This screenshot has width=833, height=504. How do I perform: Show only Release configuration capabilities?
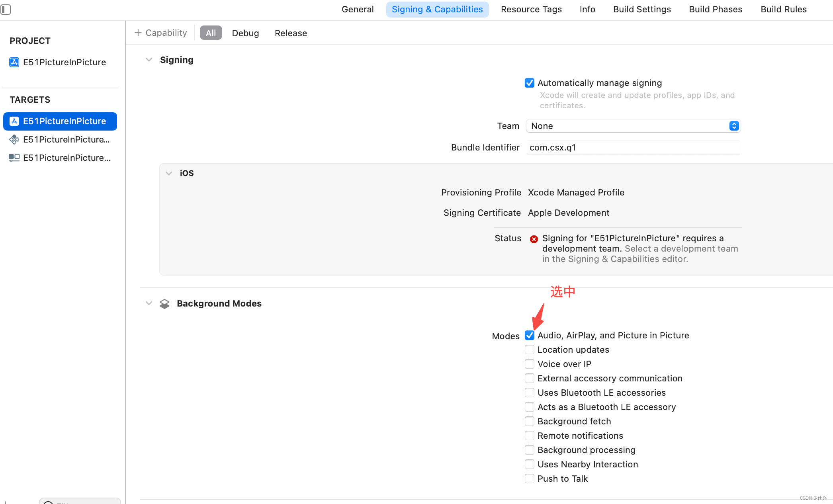(x=291, y=33)
